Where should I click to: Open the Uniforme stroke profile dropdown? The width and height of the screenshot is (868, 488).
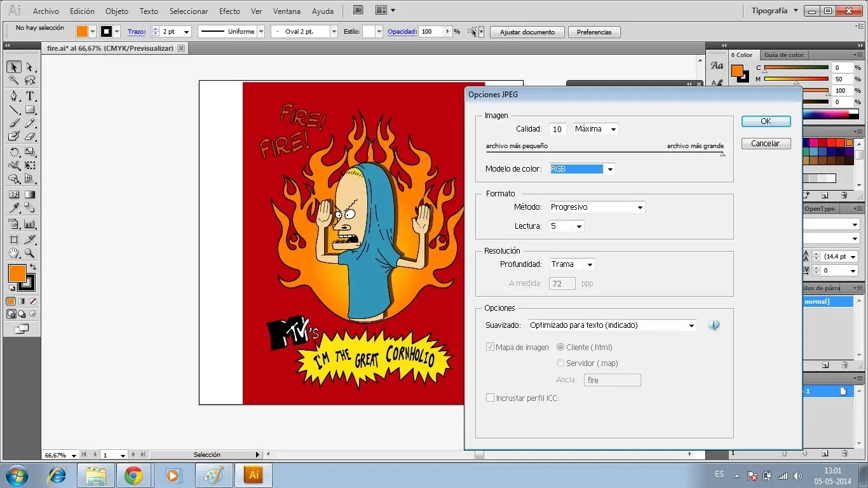pos(261,32)
